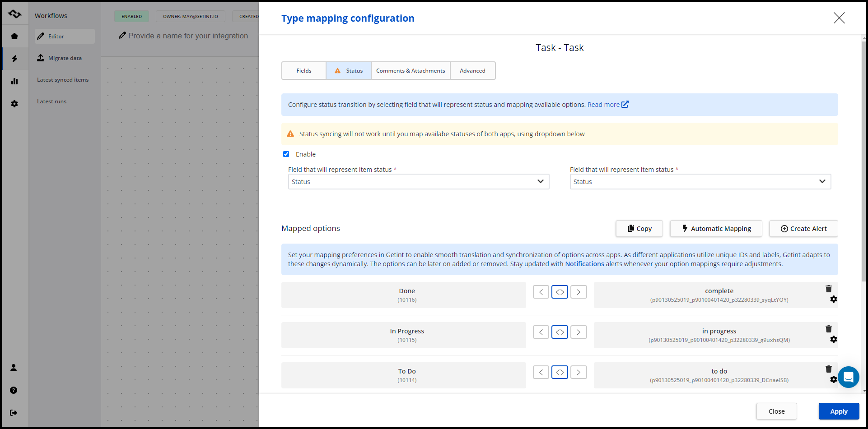Image resolution: width=868 pixels, height=429 pixels.
Task: Click the Automatic Mapping button
Action: pos(716,229)
